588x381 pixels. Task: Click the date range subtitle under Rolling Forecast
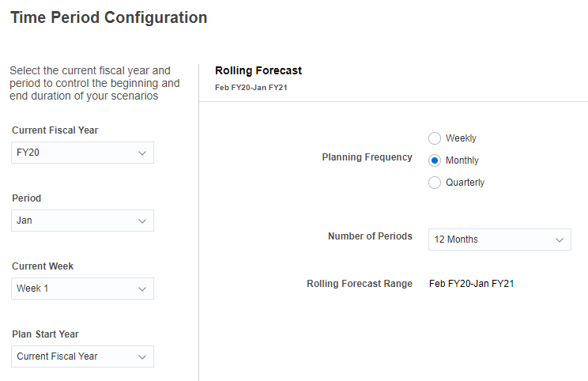click(x=251, y=87)
